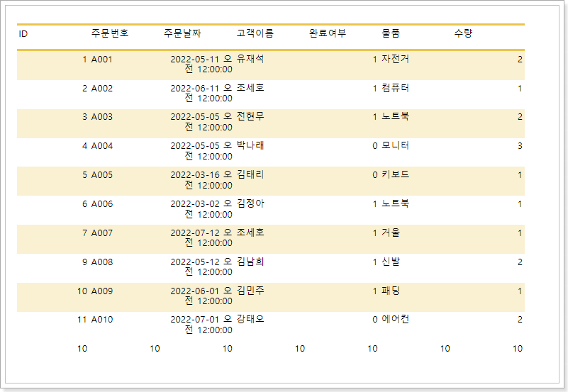Click the 키보드 item cell
This screenshot has width=568, height=392.
click(395, 175)
